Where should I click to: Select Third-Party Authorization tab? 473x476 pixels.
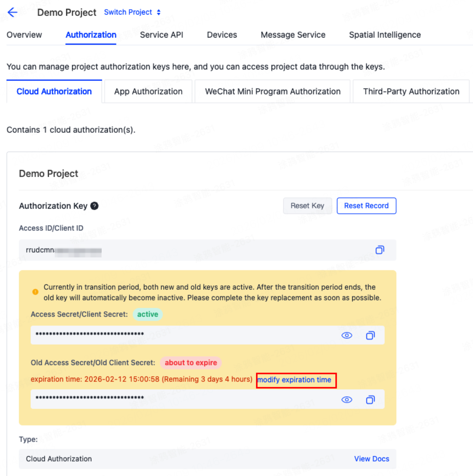pyautogui.click(x=411, y=91)
